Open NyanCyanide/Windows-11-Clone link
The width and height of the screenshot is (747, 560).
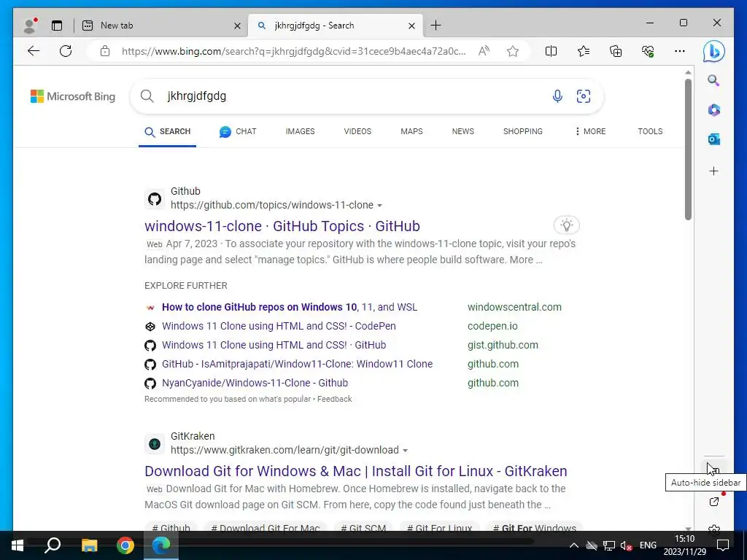(255, 384)
